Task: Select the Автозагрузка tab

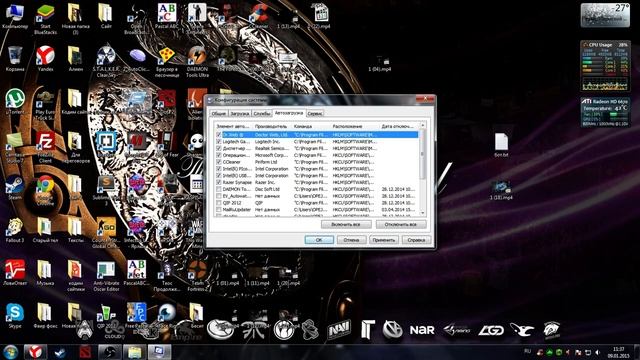Action: pyautogui.click(x=289, y=113)
